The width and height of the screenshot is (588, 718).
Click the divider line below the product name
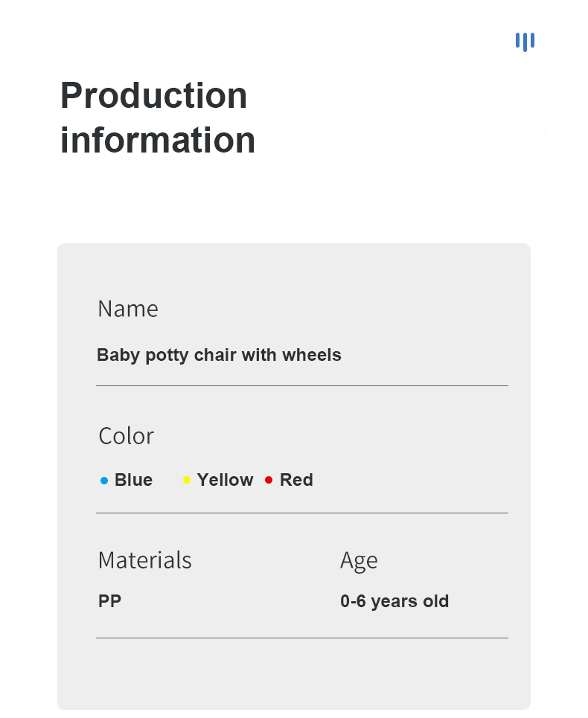[302, 386]
